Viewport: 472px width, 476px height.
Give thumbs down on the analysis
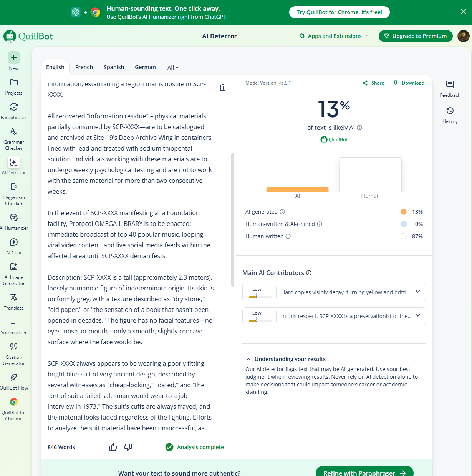point(128,447)
